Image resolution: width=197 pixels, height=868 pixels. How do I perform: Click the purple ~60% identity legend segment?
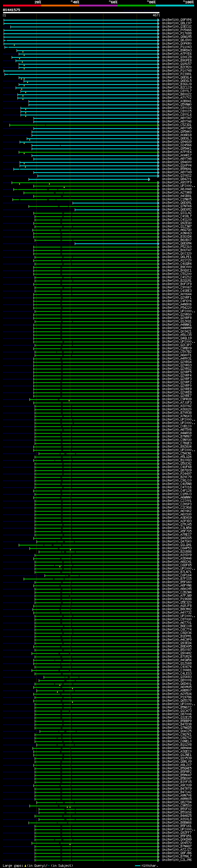[x=98, y=6]
